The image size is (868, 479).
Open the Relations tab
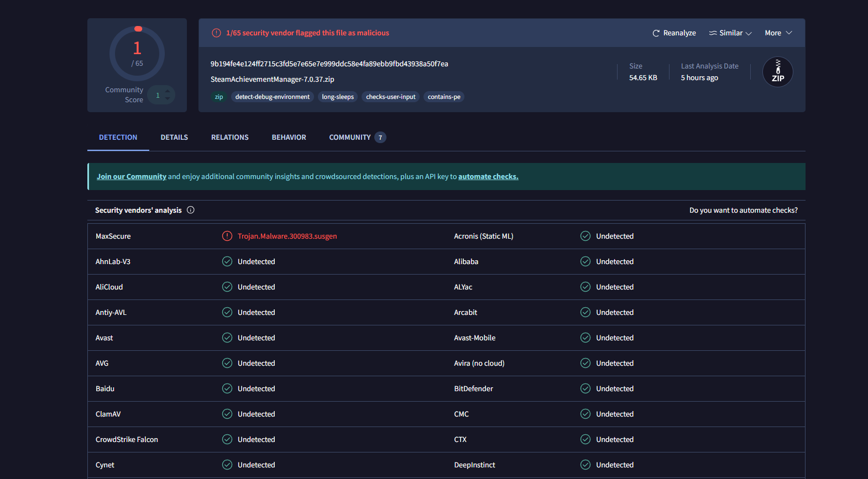tap(229, 138)
